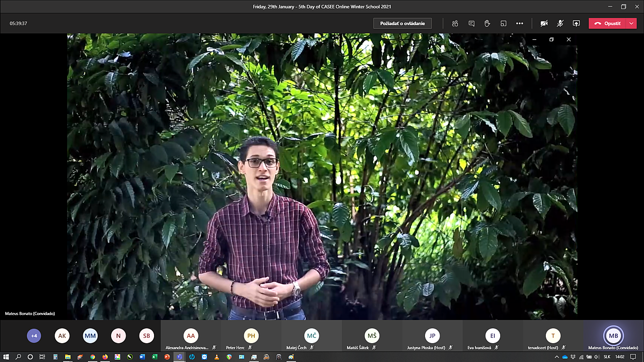Unmute the microphone
This screenshot has width=644, height=362.
pyautogui.click(x=560, y=24)
